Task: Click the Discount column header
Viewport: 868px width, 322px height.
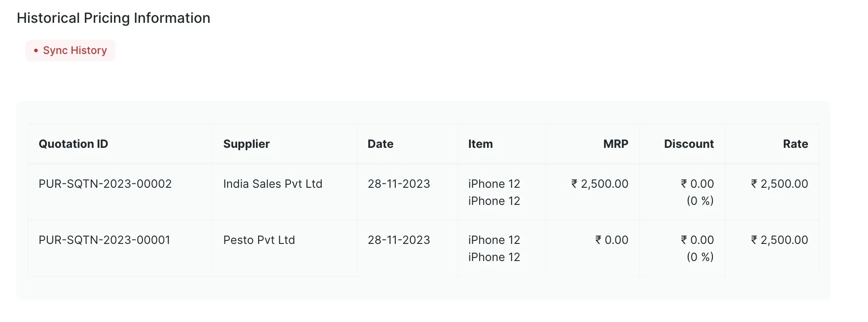Action: coord(689,144)
